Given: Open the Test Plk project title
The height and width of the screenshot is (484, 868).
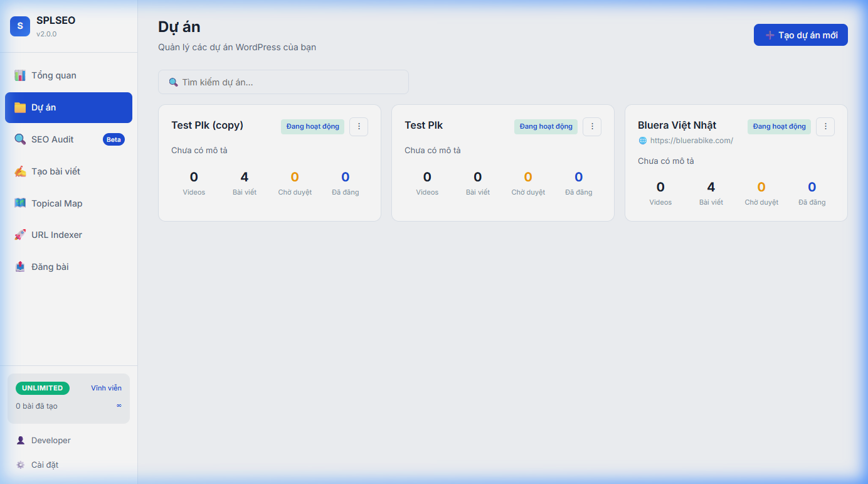Looking at the screenshot, I should click(x=423, y=125).
